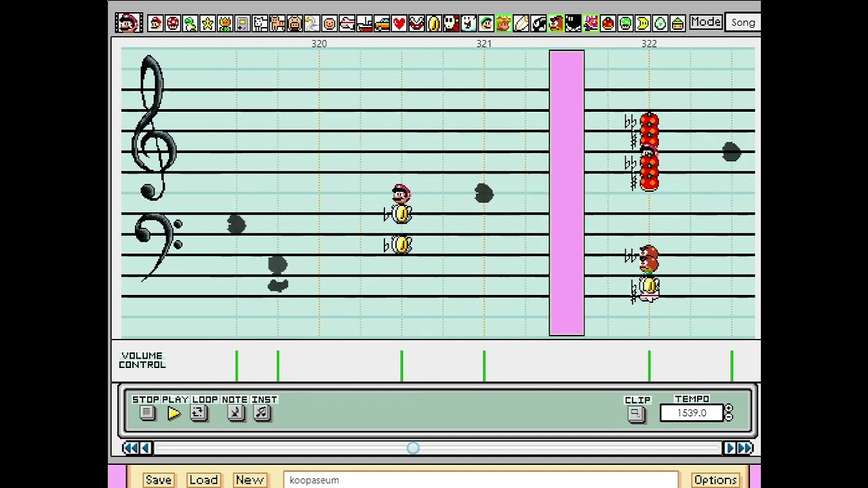The image size is (868, 488).
Task: Toggle the Inst mute button
Action: tap(262, 413)
